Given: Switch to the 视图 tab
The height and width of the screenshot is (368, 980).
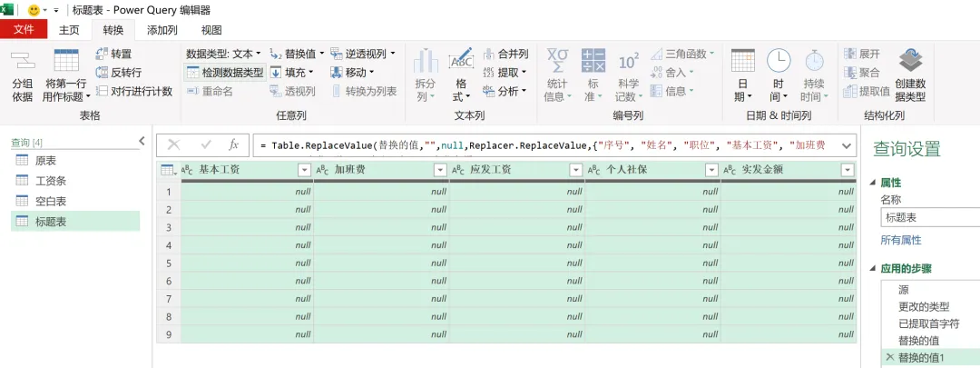Looking at the screenshot, I should [211, 30].
